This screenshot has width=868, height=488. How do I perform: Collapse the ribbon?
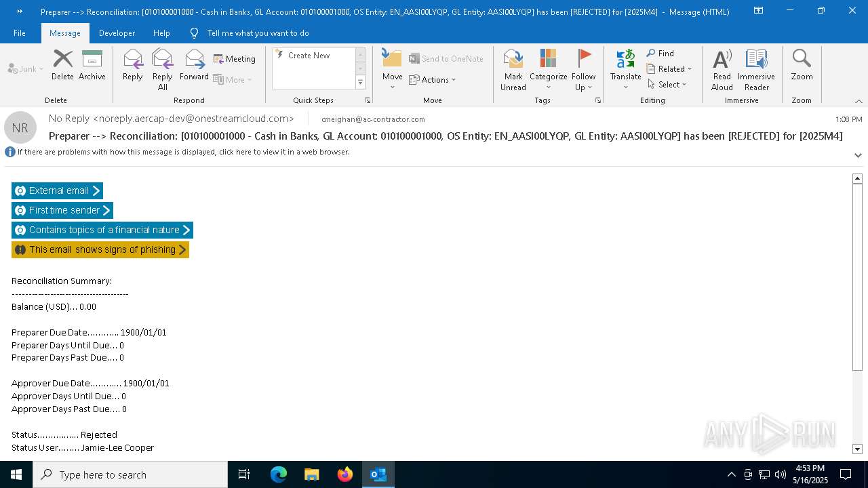coord(859,101)
